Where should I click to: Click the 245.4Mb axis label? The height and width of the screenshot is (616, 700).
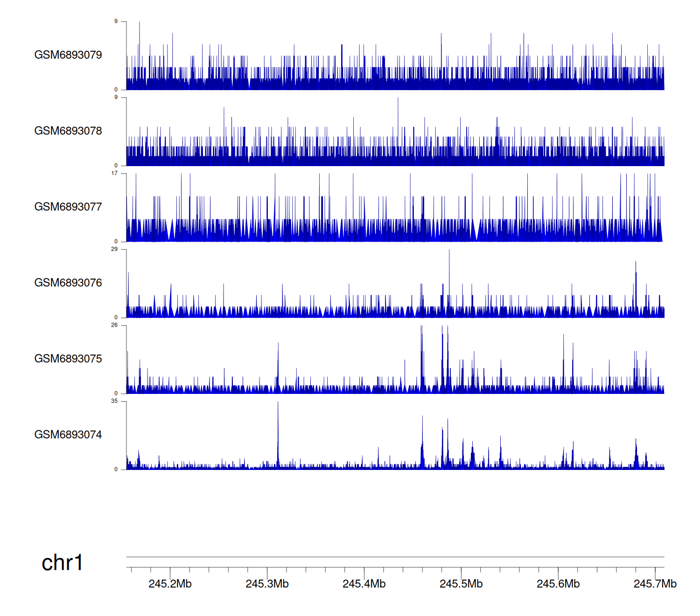coord(364,584)
